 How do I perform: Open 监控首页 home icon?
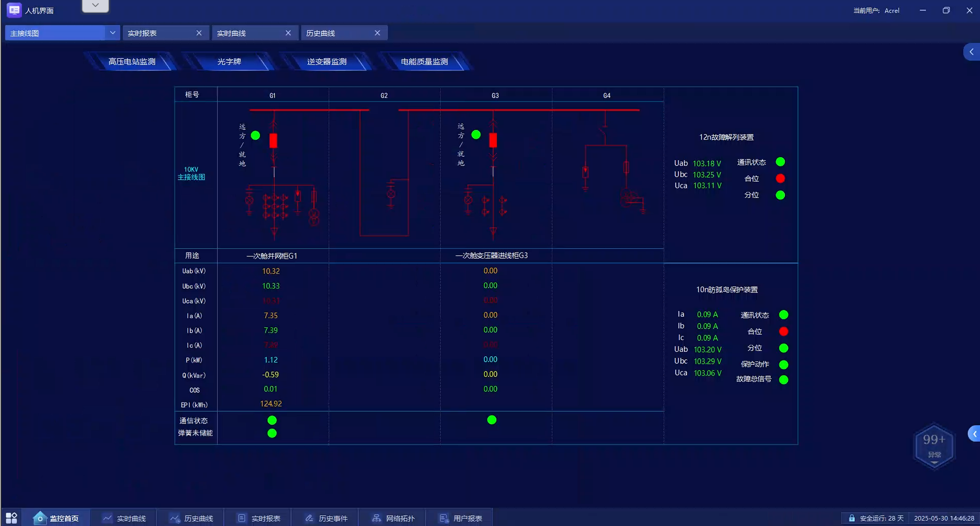[x=40, y=518]
